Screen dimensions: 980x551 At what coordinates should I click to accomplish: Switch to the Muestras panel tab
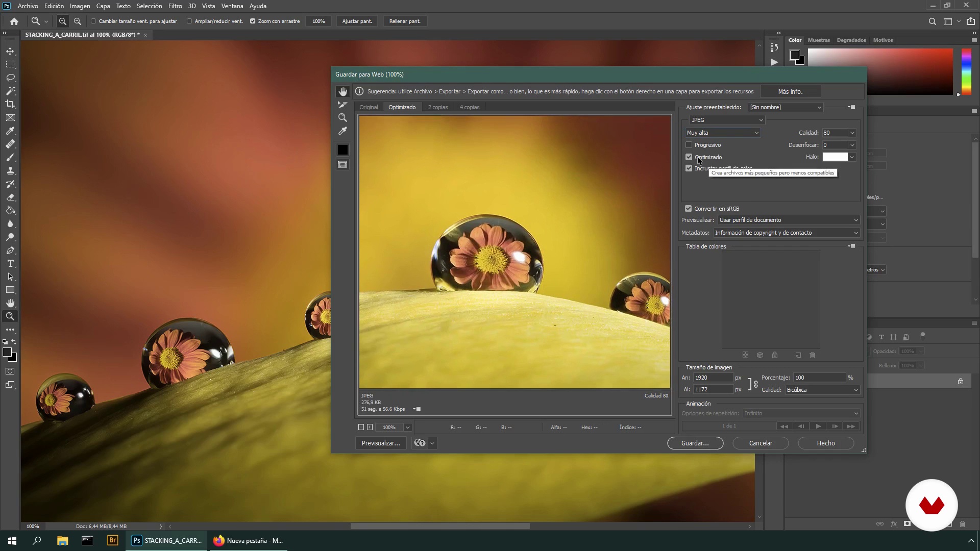tap(819, 40)
